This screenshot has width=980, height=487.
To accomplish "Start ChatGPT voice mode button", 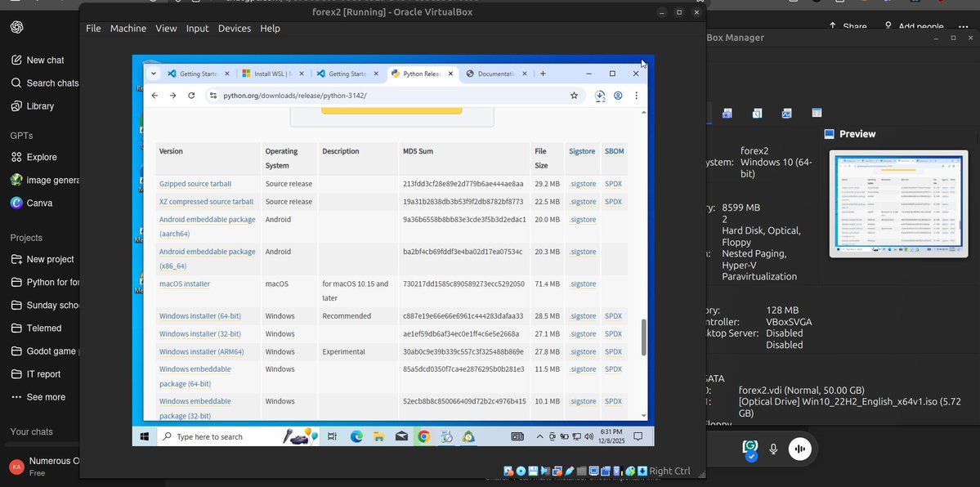I will point(799,449).
